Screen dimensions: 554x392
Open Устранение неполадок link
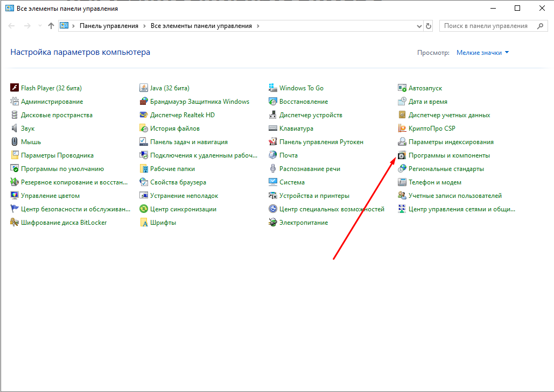tap(184, 196)
